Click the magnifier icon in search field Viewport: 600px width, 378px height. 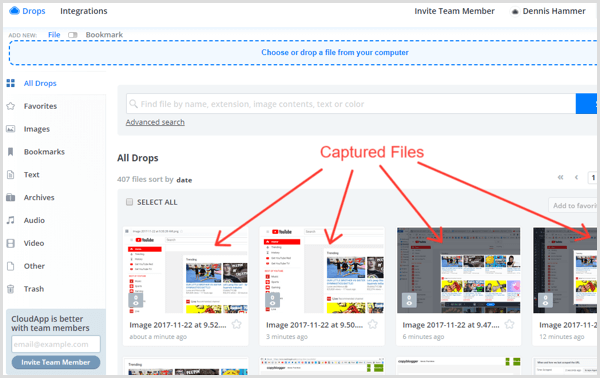133,104
